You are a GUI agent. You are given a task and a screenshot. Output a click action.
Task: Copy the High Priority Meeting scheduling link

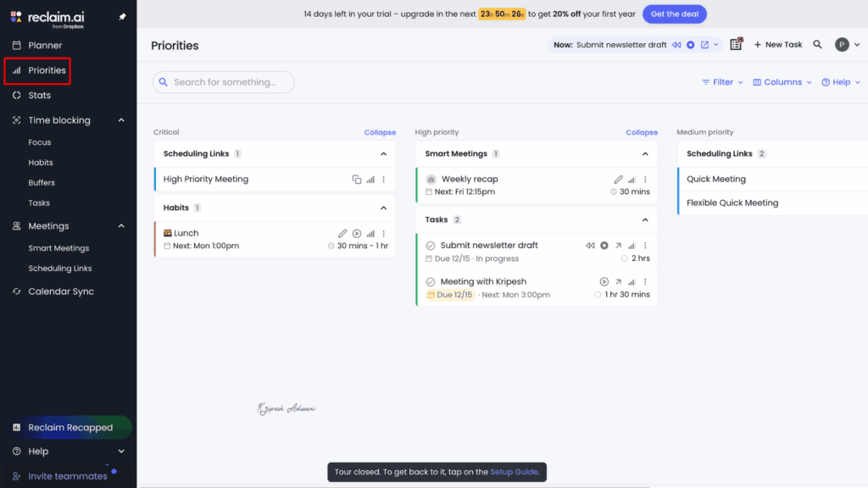(357, 180)
